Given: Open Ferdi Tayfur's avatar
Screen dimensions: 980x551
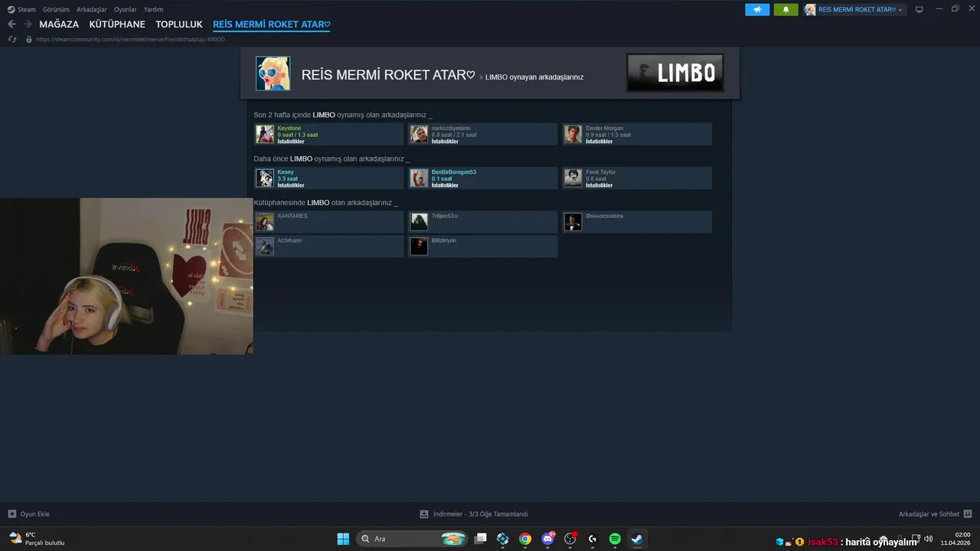Looking at the screenshot, I should pos(573,178).
